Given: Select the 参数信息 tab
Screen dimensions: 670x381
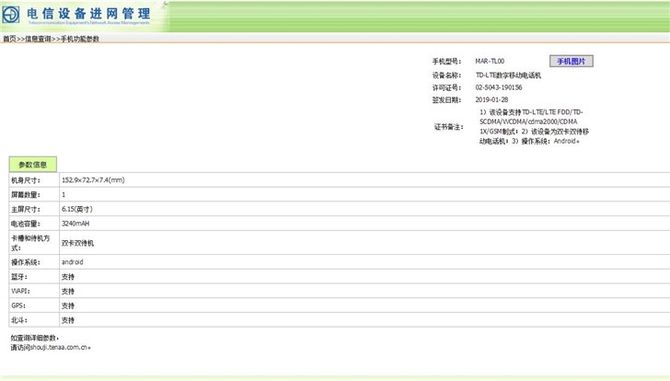Looking at the screenshot, I should (32, 164).
